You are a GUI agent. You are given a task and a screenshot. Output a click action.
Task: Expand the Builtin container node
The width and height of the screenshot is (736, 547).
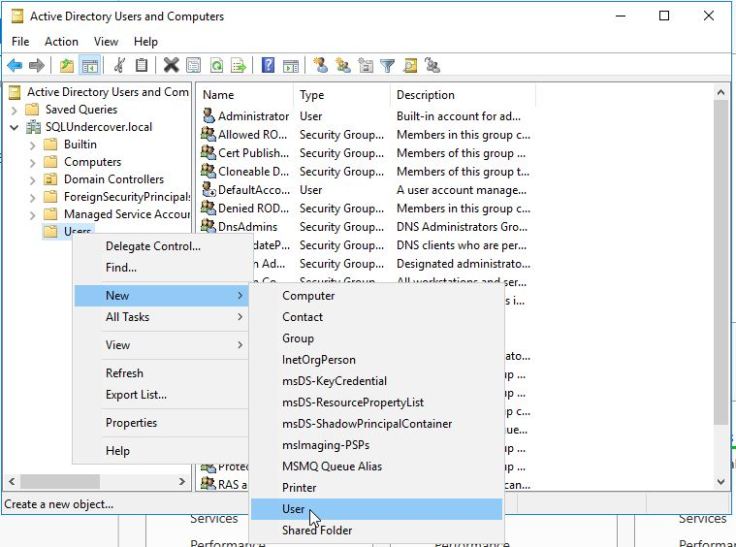pyautogui.click(x=32, y=145)
